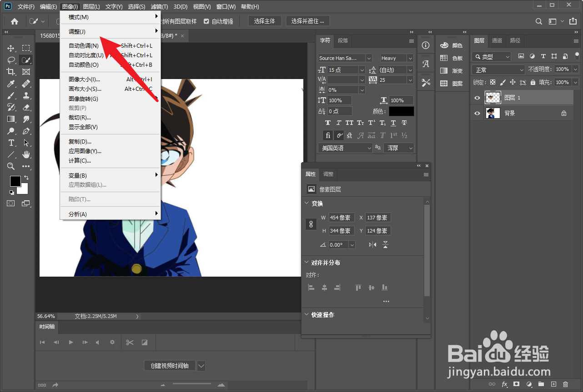This screenshot has height=392, width=583.
Task: Add layer style with fx icon
Action: click(x=504, y=384)
